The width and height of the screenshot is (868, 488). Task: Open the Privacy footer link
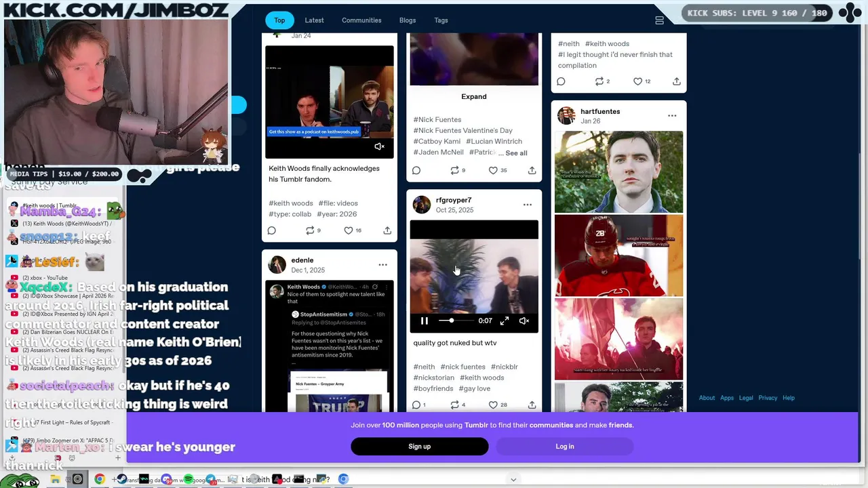[768, 398]
